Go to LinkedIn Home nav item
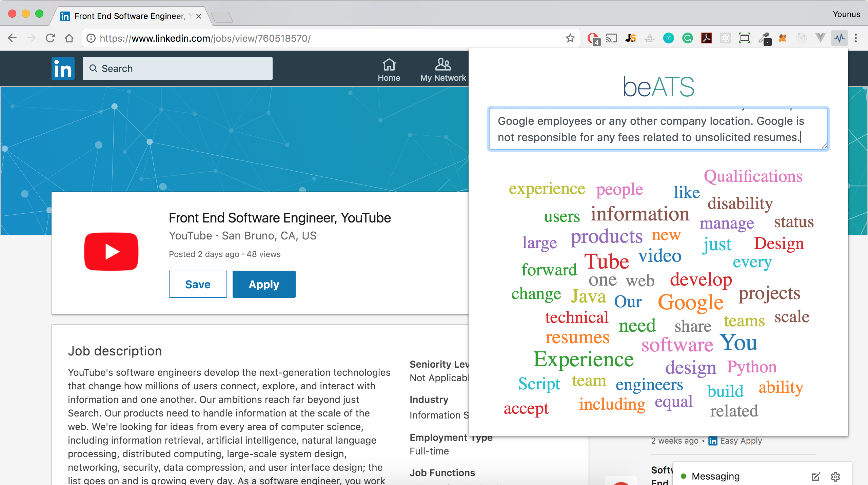This screenshot has height=485, width=868. point(389,70)
